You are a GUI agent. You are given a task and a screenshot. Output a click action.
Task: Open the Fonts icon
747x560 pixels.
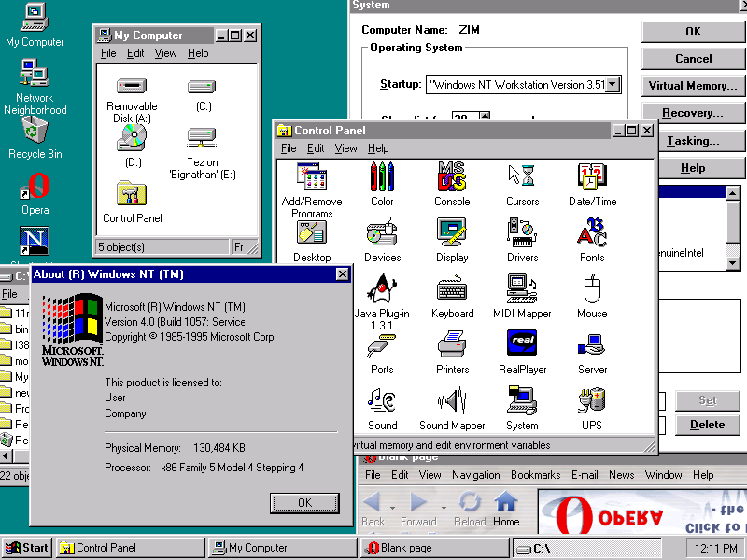591,236
